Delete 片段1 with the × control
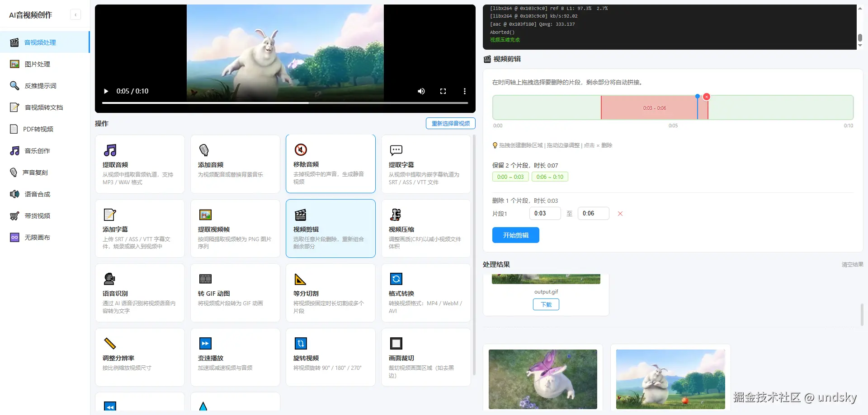Viewport: 868px width, 415px height. pyautogui.click(x=620, y=213)
